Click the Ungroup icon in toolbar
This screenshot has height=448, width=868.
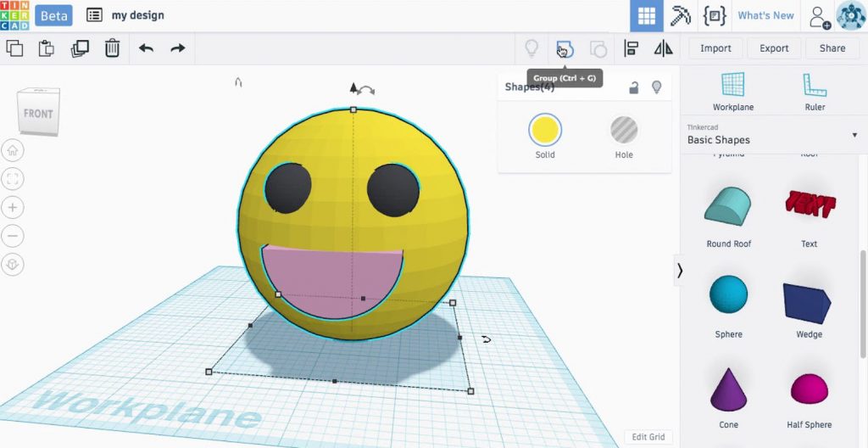tap(598, 49)
